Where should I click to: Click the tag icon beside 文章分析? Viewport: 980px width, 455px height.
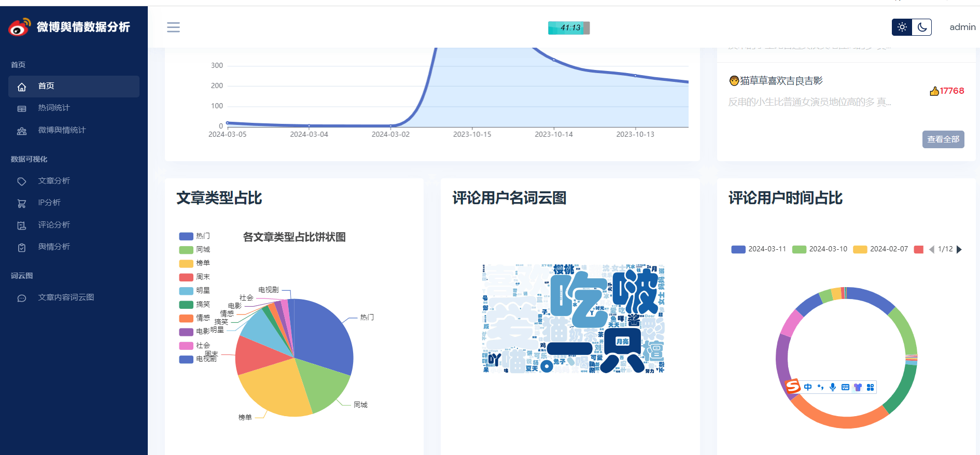[22, 181]
